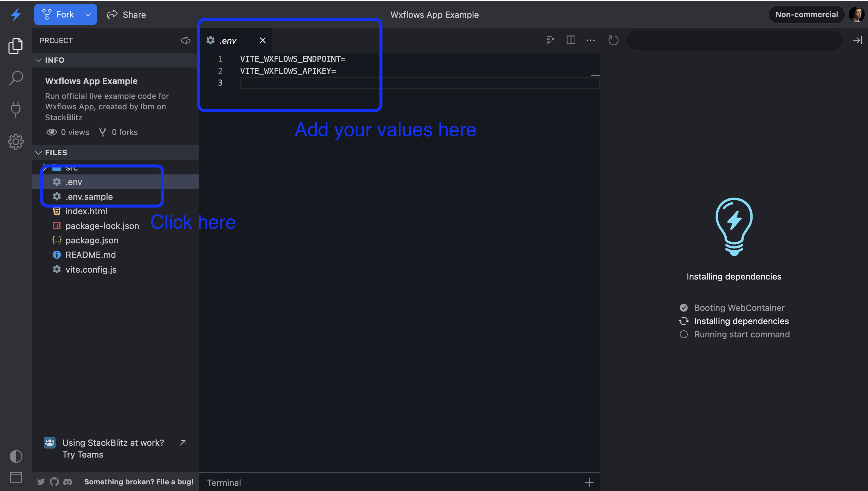Open the Fork dropdown chevron

click(88, 14)
